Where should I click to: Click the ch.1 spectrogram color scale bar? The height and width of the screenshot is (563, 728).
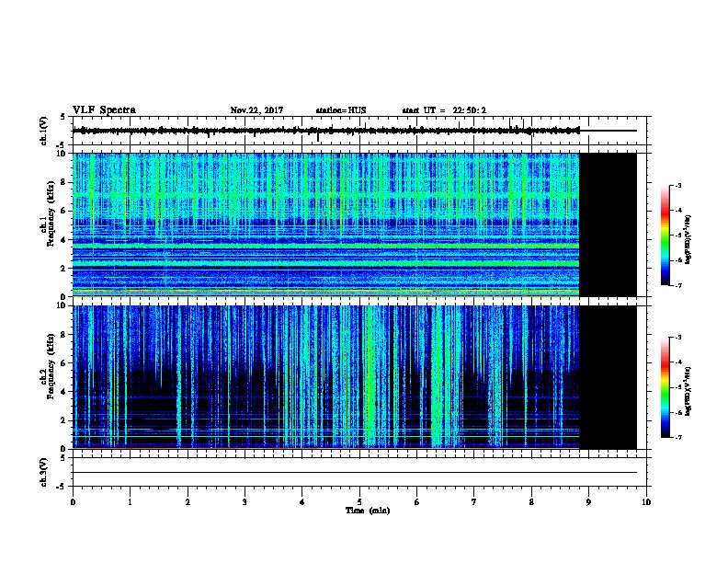pyautogui.click(x=665, y=235)
